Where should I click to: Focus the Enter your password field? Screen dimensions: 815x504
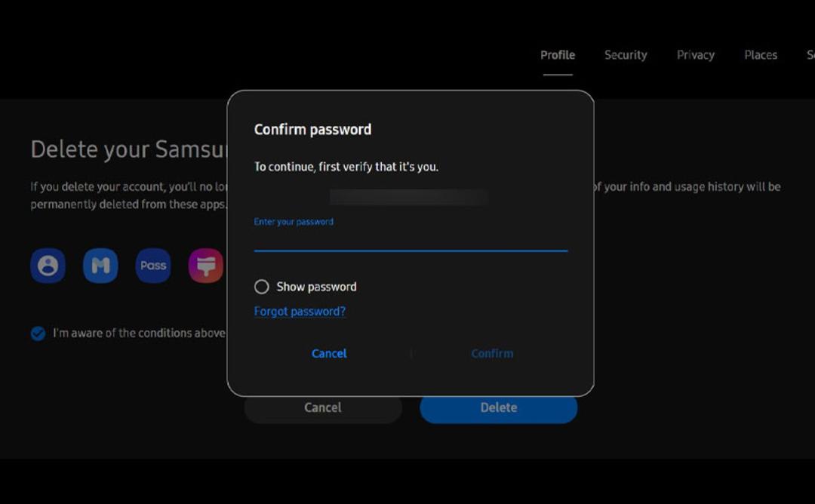[x=411, y=235]
